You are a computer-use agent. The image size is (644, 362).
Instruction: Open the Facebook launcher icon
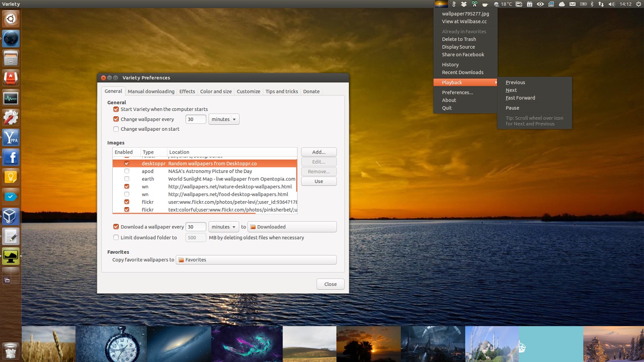[10, 157]
